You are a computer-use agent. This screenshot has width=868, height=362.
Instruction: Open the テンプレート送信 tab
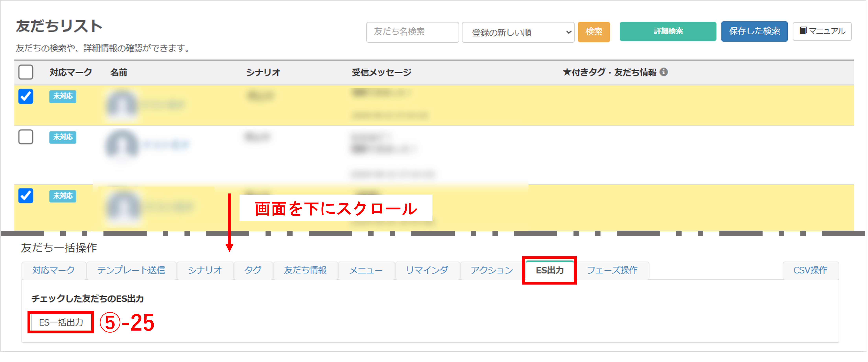(131, 270)
